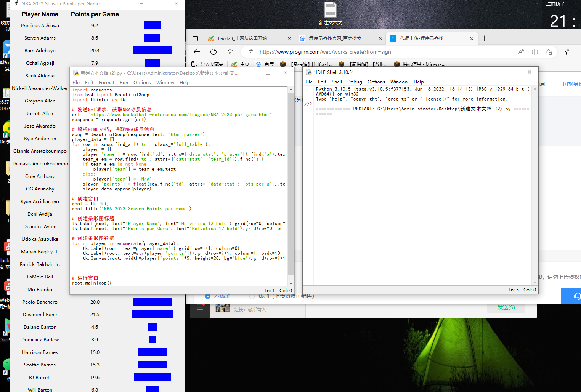Open File menu in the IDLE editor
The width and height of the screenshot is (581, 392).
point(76,83)
